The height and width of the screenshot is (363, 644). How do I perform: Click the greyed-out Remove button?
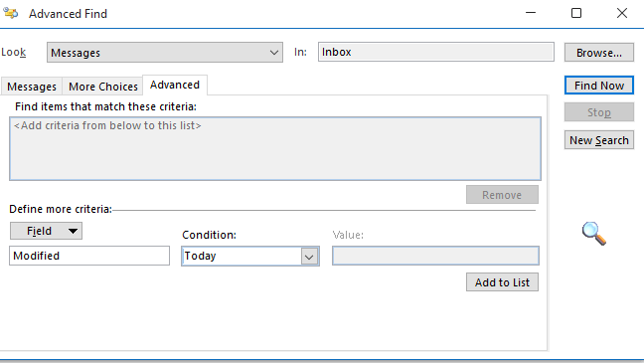click(502, 195)
